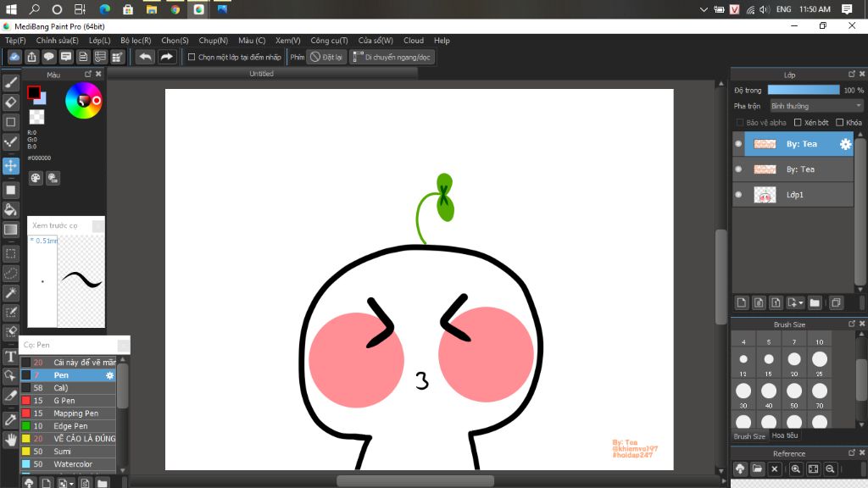This screenshot has height=488, width=868.
Task: Add a new 8-bit layer
Action: (759, 302)
